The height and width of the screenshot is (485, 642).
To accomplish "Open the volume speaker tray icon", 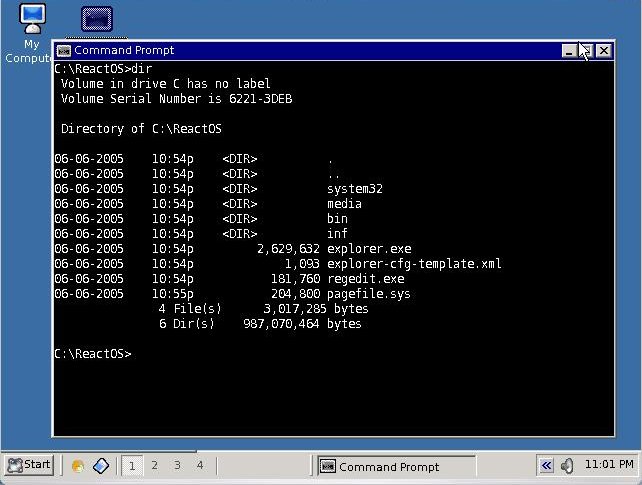I will tap(567, 466).
